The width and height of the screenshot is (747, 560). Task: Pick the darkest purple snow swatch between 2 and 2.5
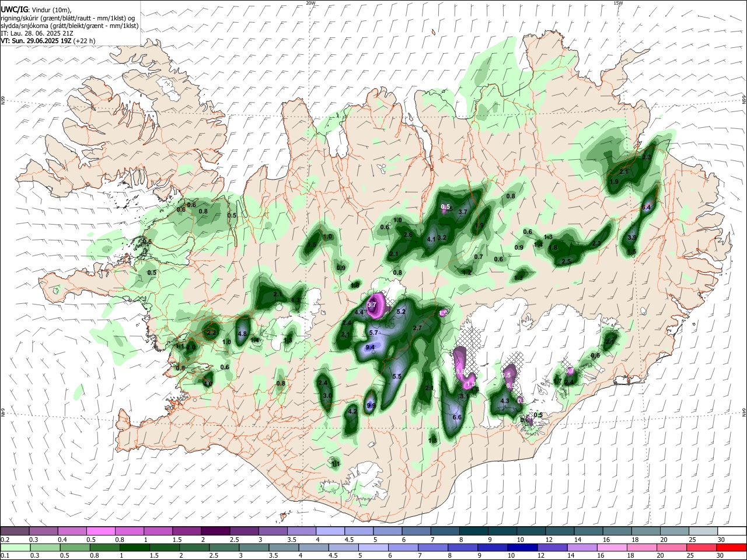point(215,531)
